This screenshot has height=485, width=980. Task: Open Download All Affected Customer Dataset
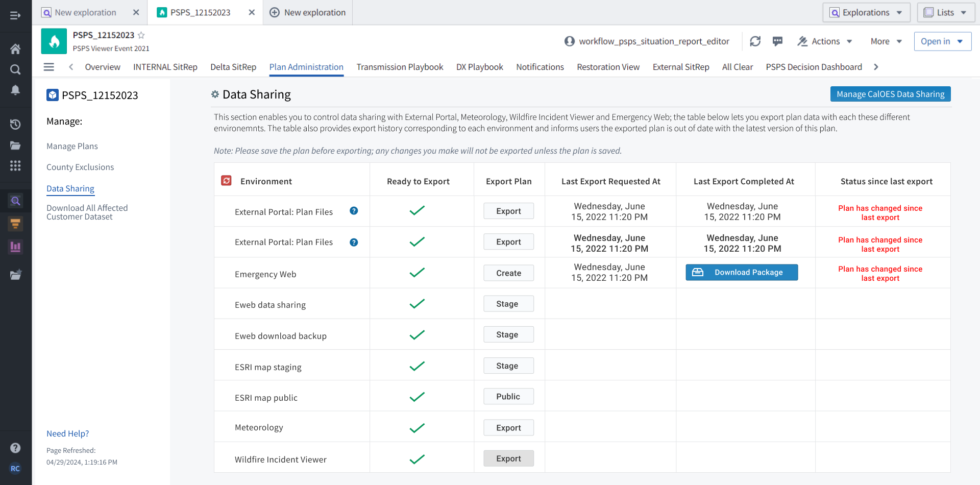87,212
